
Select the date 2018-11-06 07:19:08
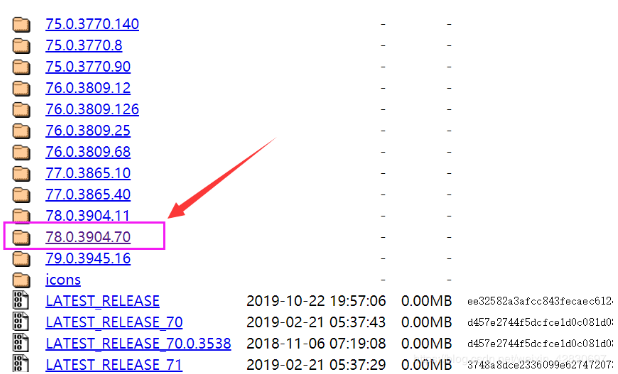coord(316,344)
